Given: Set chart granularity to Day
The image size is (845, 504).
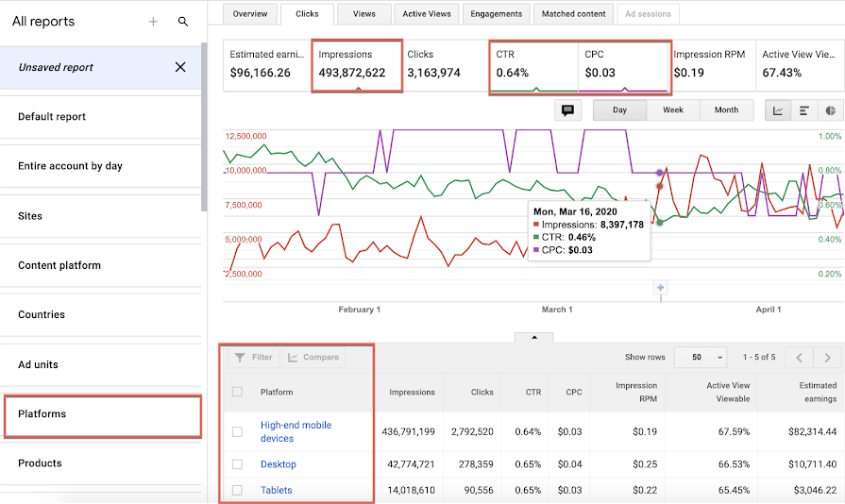Looking at the screenshot, I should click(x=619, y=110).
